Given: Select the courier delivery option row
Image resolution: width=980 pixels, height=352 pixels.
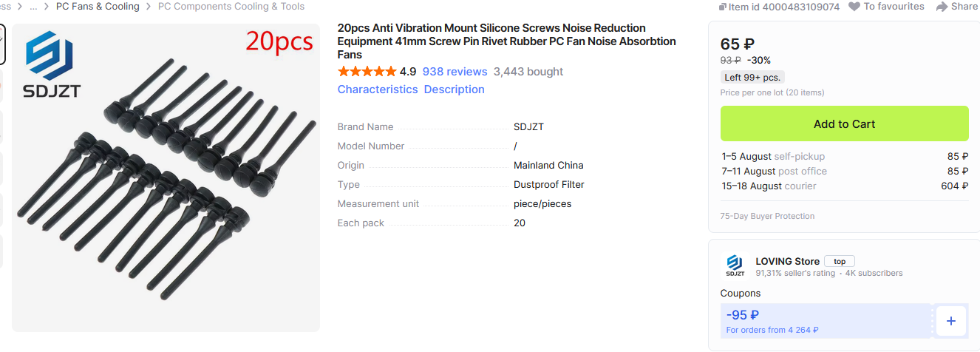Looking at the screenshot, I should point(845,186).
